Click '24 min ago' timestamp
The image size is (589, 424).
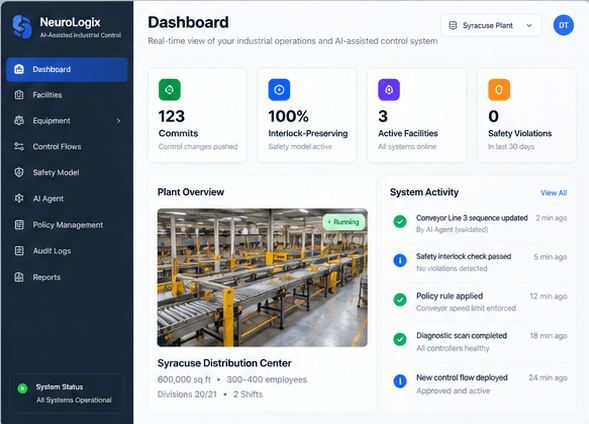548,378
